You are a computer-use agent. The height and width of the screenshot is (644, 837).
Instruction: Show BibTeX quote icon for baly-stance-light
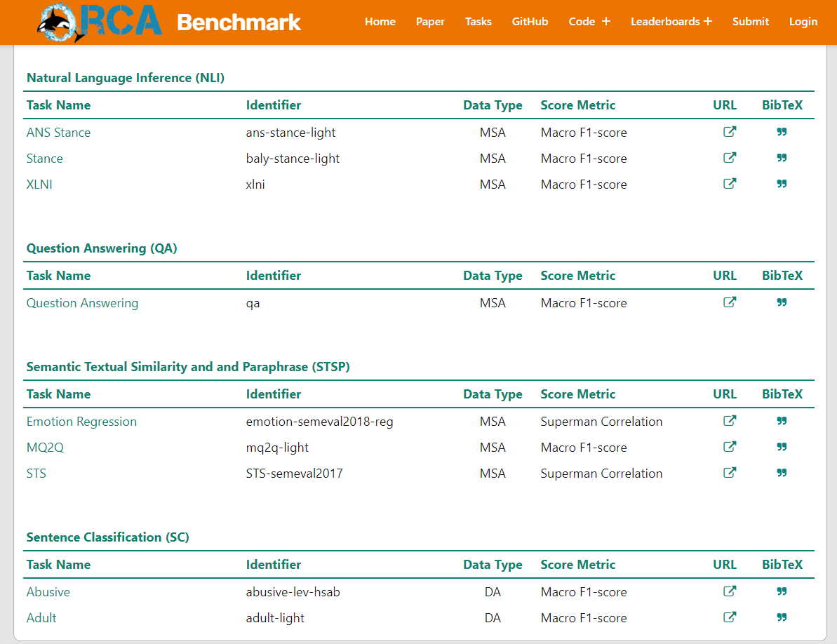pos(782,158)
